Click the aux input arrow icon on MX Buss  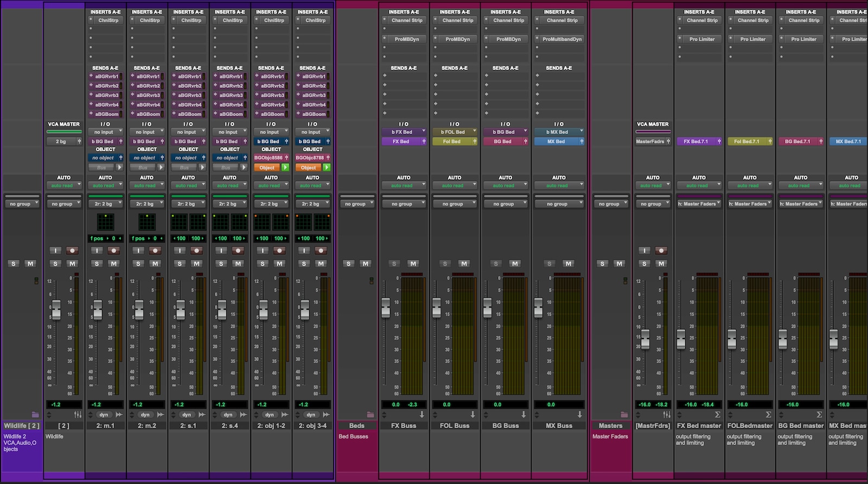(579, 415)
